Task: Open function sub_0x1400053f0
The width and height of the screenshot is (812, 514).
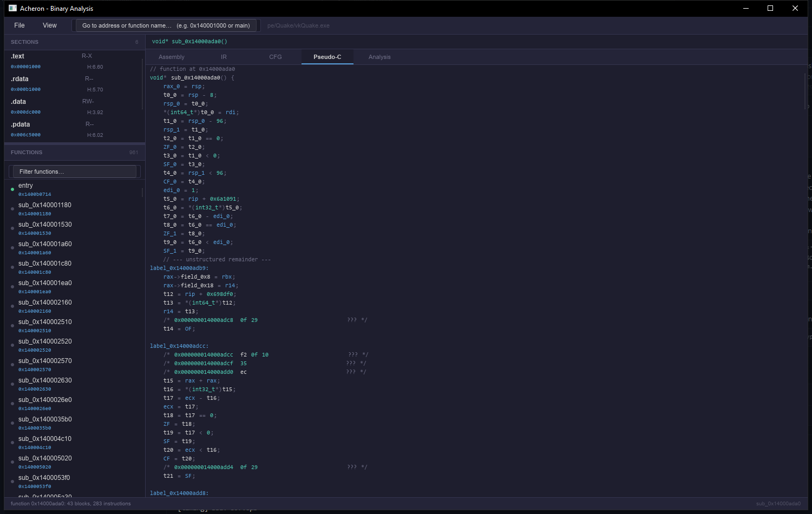Action: [x=74, y=482]
